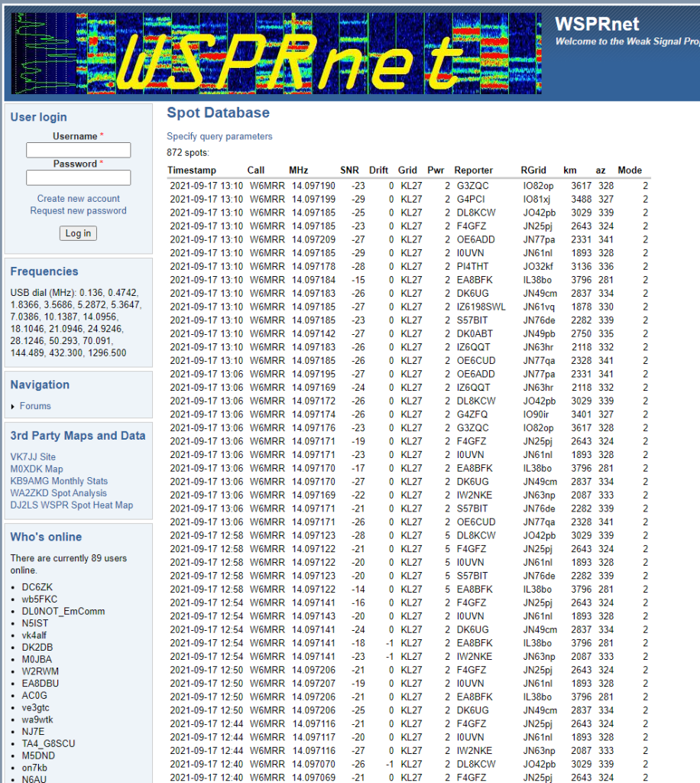This screenshot has width=700, height=783.
Task: Open WA2ZKD Spot Analysis link
Action: point(58,494)
